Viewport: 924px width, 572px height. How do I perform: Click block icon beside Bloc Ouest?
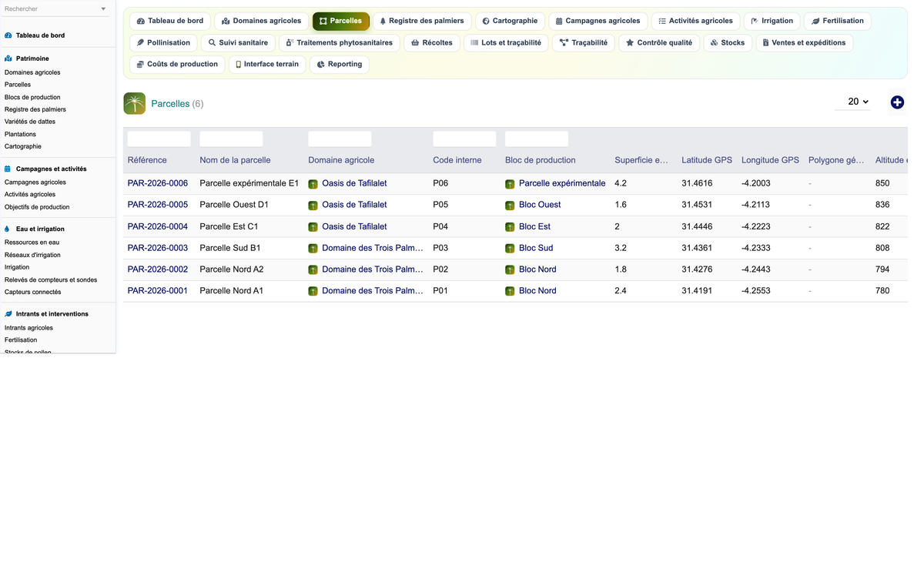(x=510, y=206)
